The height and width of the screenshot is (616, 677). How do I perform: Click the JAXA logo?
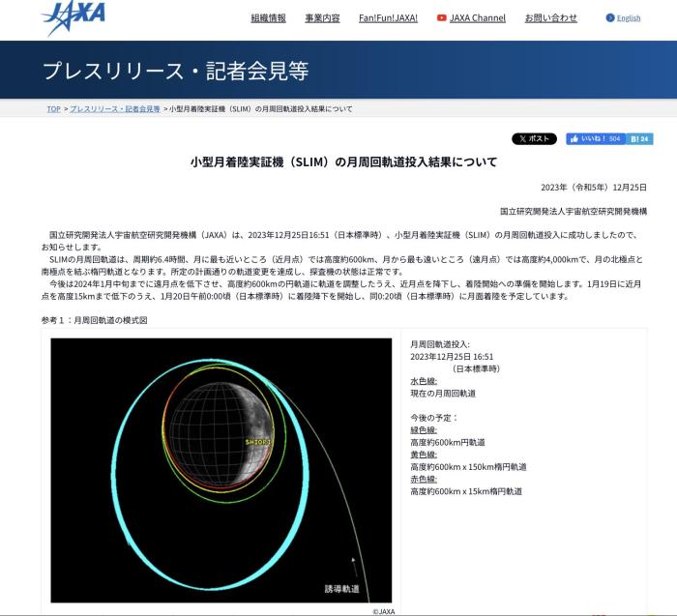74,16
